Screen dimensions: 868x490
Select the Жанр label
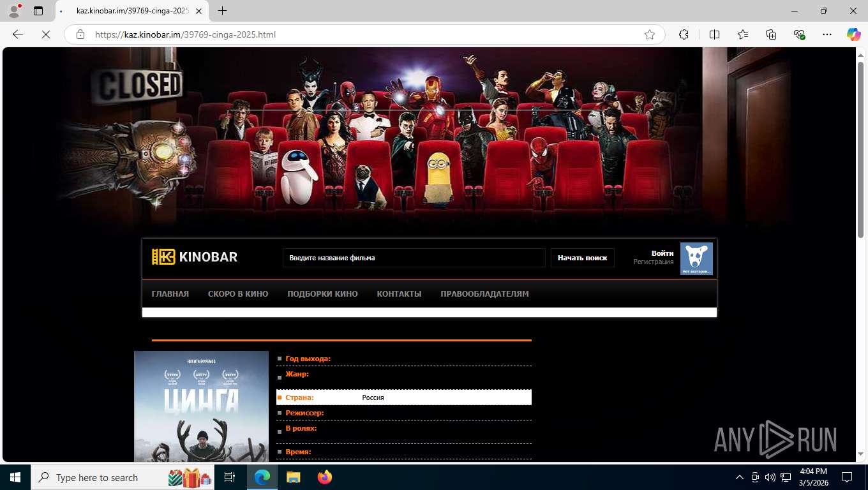(297, 374)
